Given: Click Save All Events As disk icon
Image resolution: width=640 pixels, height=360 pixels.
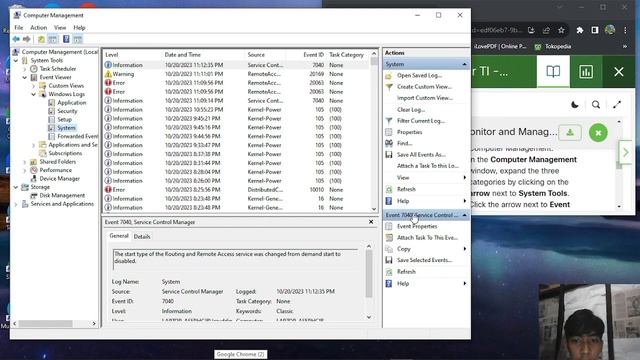Looking at the screenshot, I should pyautogui.click(x=389, y=155).
